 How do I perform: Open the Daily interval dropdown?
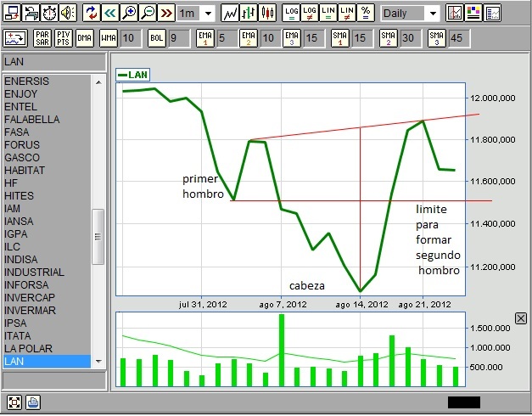410,14
